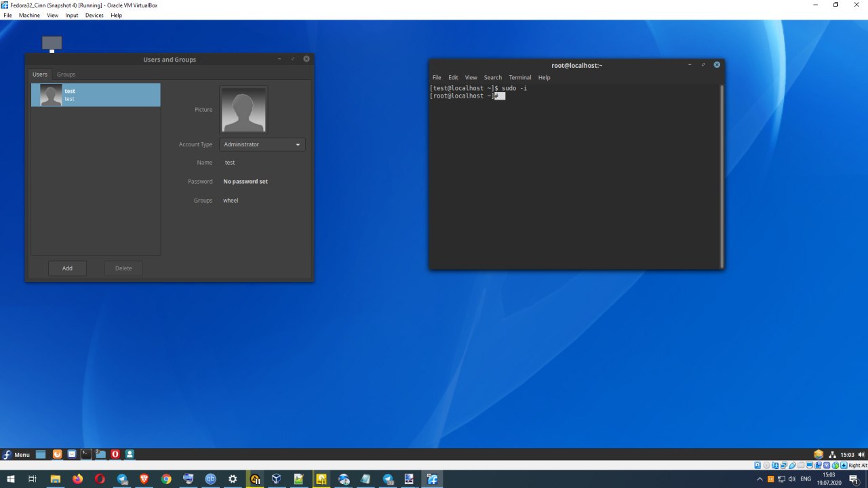Image resolution: width=868 pixels, height=488 pixels.
Task: Switch to the Groups tab
Action: pyautogui.click(x=66, y=74)
